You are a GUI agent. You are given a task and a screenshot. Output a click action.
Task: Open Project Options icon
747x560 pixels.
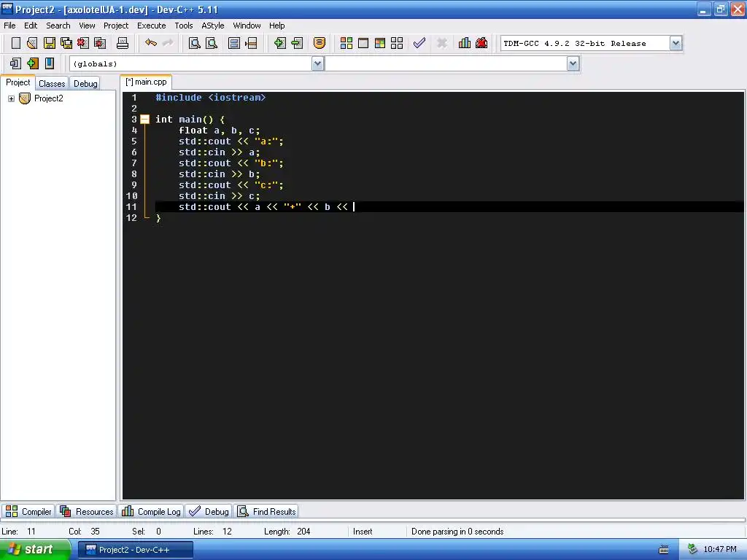point(320,43)
